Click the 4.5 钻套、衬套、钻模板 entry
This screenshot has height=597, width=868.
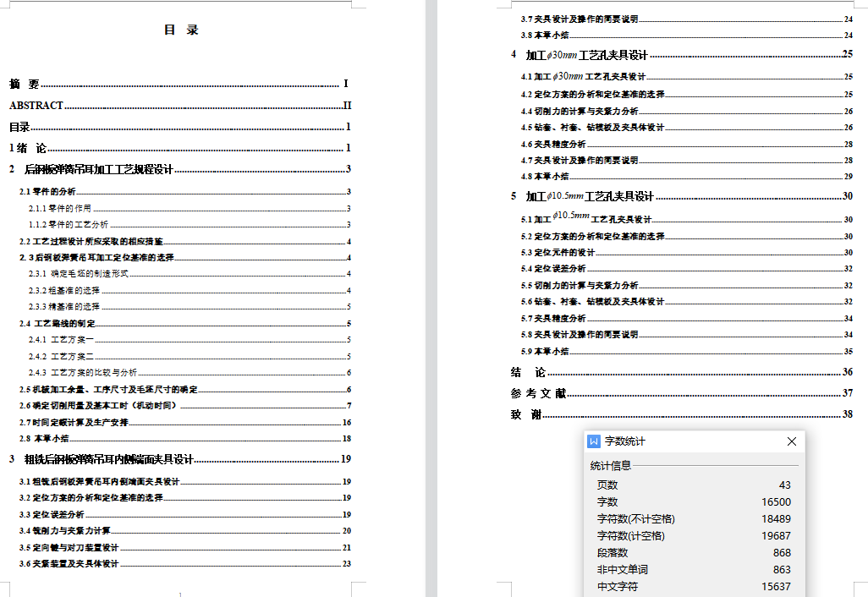click(x=686, y=127)
